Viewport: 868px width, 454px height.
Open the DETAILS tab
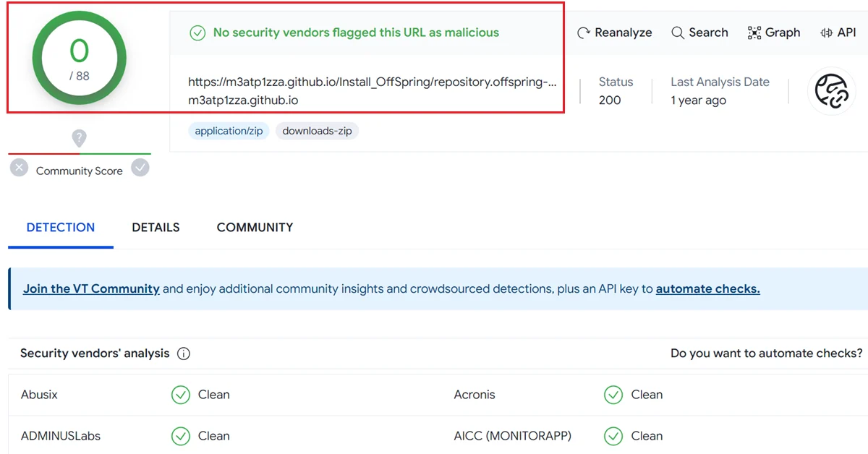[156, 227]
